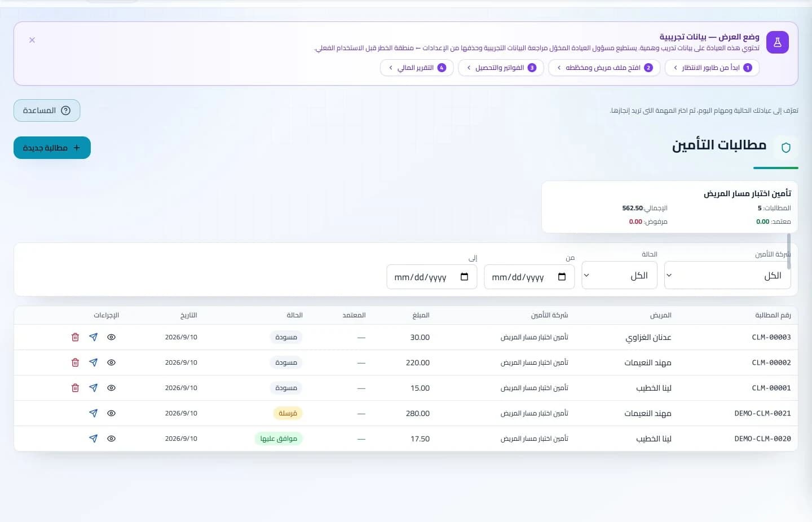The width and height of the screenshot is (812, 522).
Task: Delete claim CLM-00003 trash icon
Action: click(76, 337)
